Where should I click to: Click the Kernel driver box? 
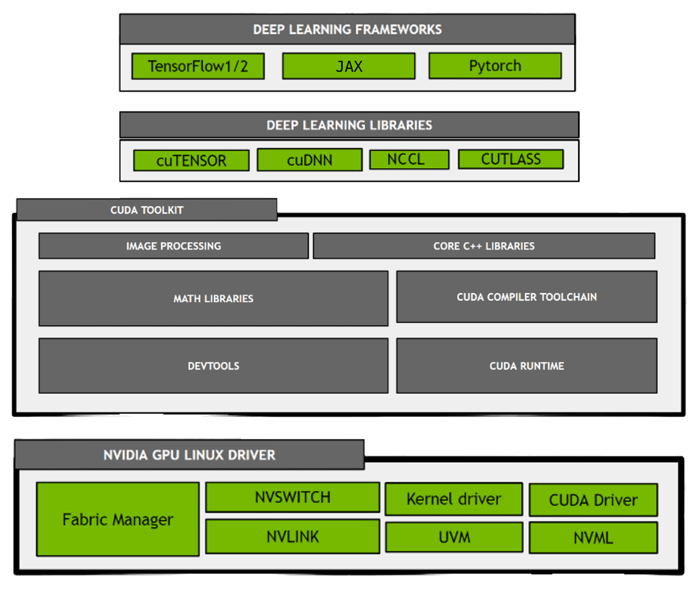454,499
